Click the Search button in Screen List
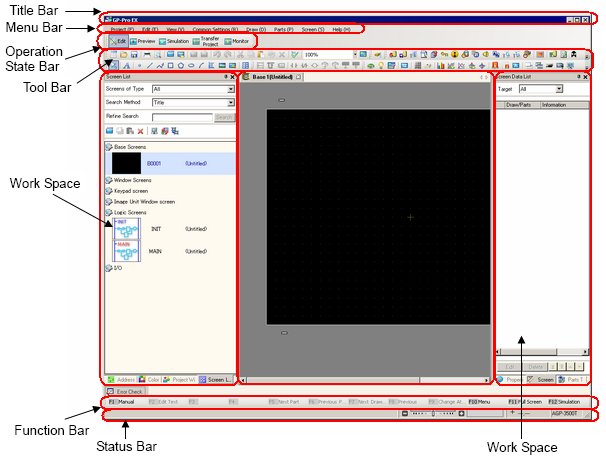The image size is (606, 457). point(224,117)
